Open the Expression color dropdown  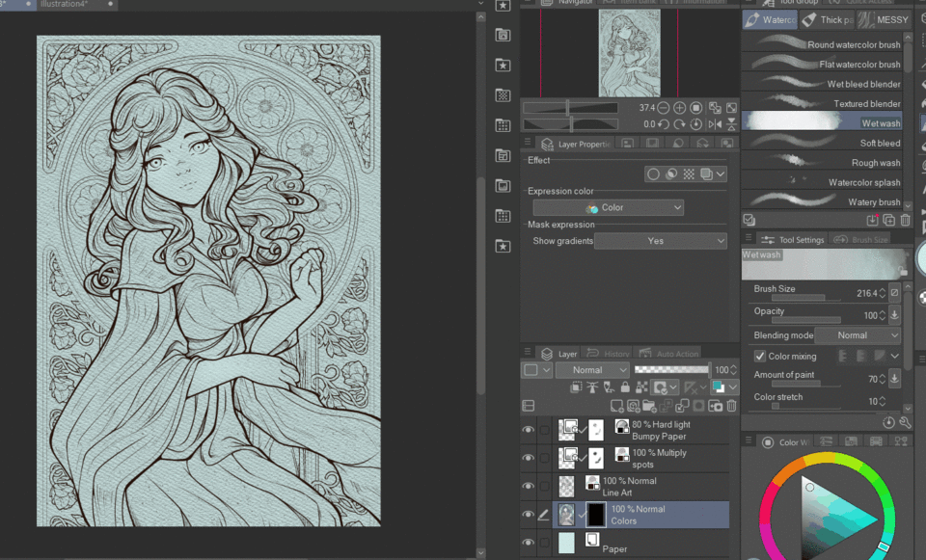(608, 207)
